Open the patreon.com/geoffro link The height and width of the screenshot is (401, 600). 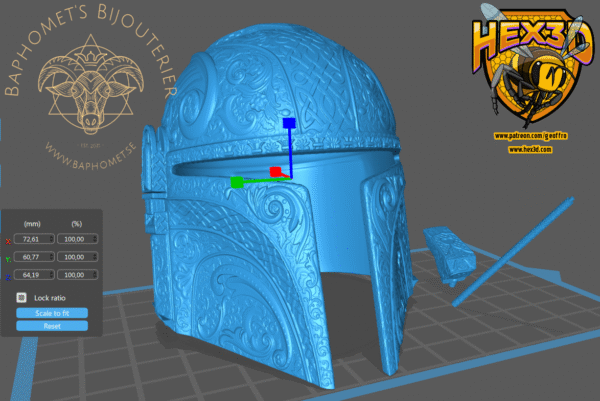coord(531,135)
